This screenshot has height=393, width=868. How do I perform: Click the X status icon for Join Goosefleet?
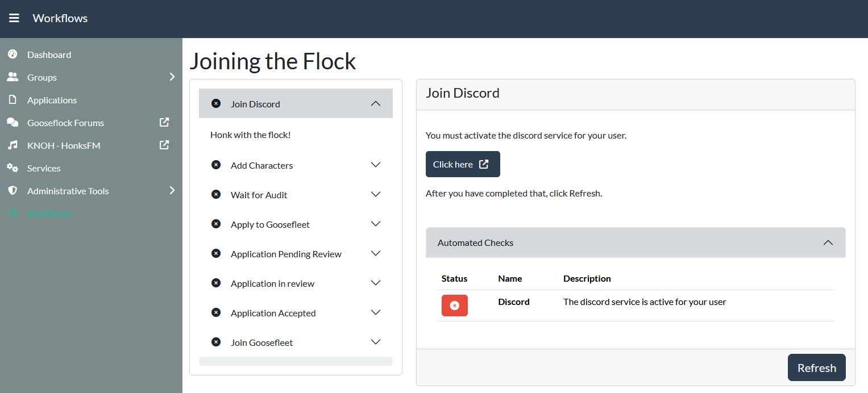click(x=216, y=342)
